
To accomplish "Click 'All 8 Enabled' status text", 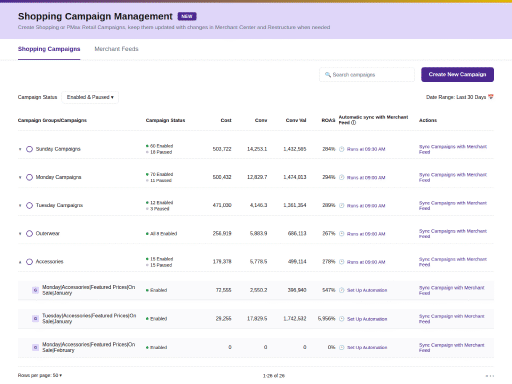I will (163, 234).
